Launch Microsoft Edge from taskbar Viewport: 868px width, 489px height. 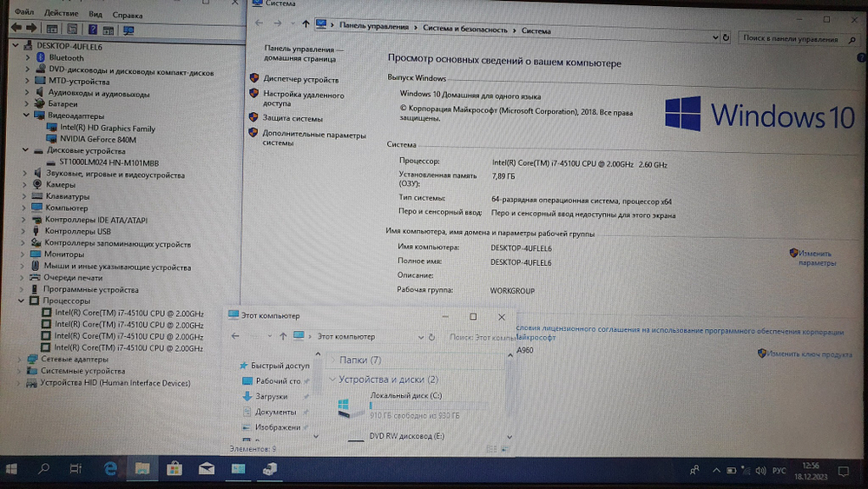pyautogui.click(x=111, y=469)
